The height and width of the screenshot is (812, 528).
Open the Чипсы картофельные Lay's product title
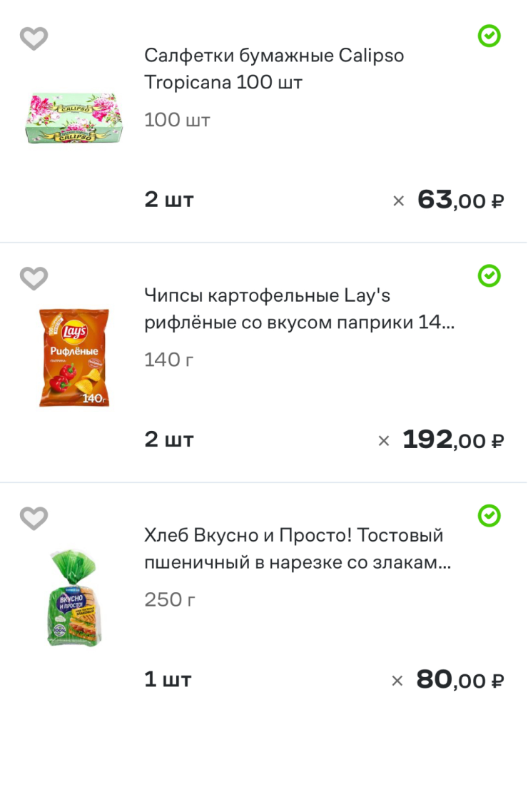tap(298, 309)
